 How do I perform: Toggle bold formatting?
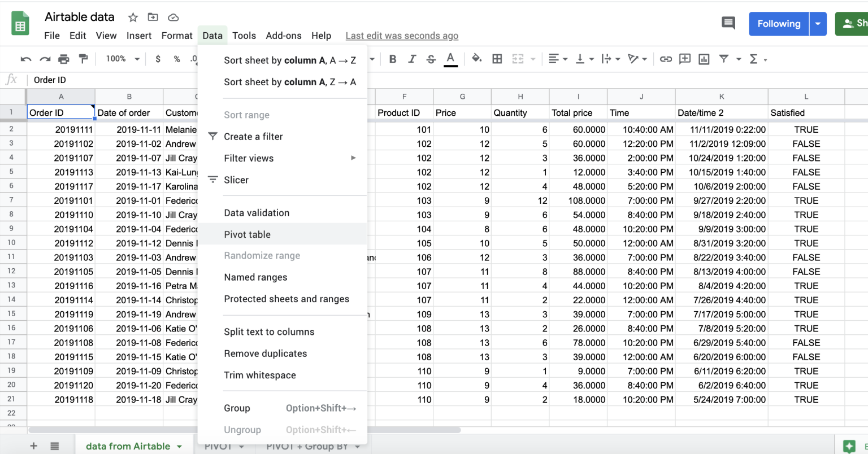coord(392,59)
